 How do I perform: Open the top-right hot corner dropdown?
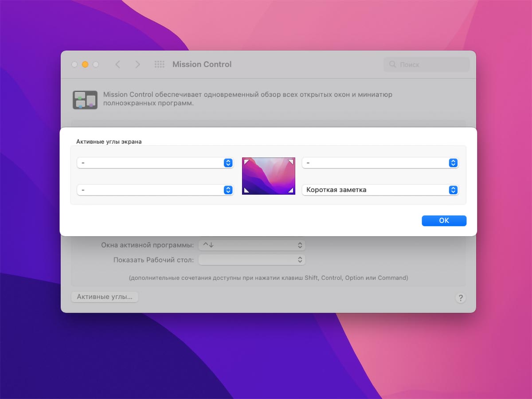pos(380,163)
